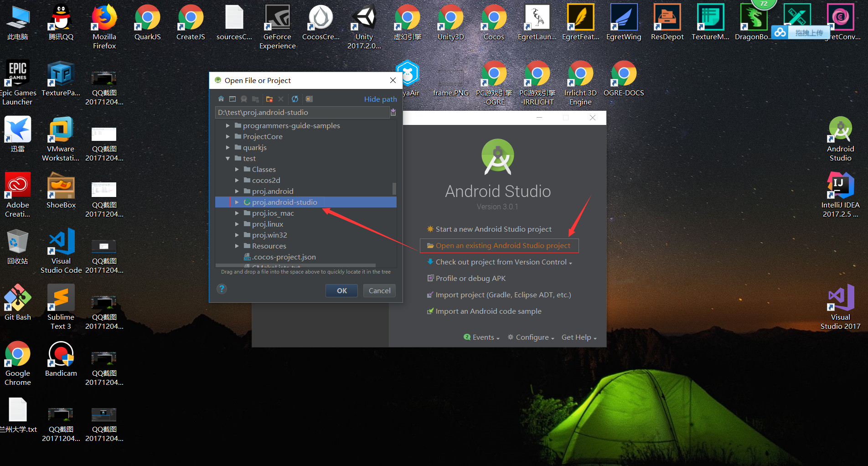Jump to desktop directory in file chooser toolbar

(232, 99)
